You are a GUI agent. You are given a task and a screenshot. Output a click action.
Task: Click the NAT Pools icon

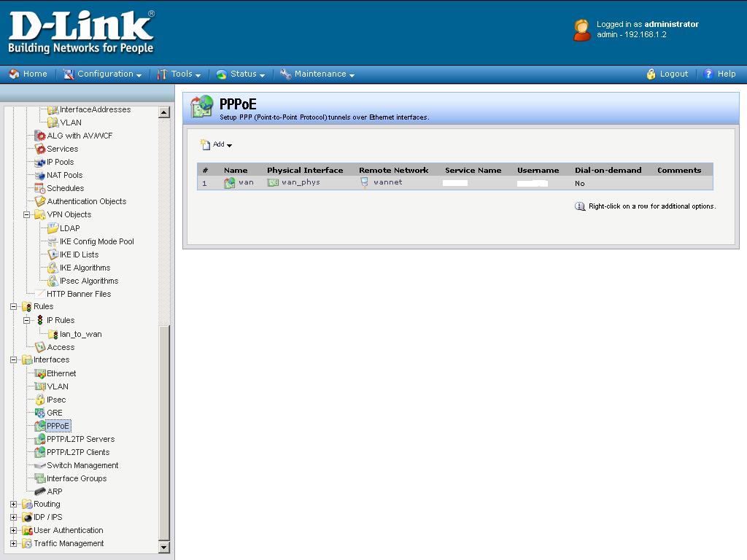pyautogui.click(x=40, y=175)
